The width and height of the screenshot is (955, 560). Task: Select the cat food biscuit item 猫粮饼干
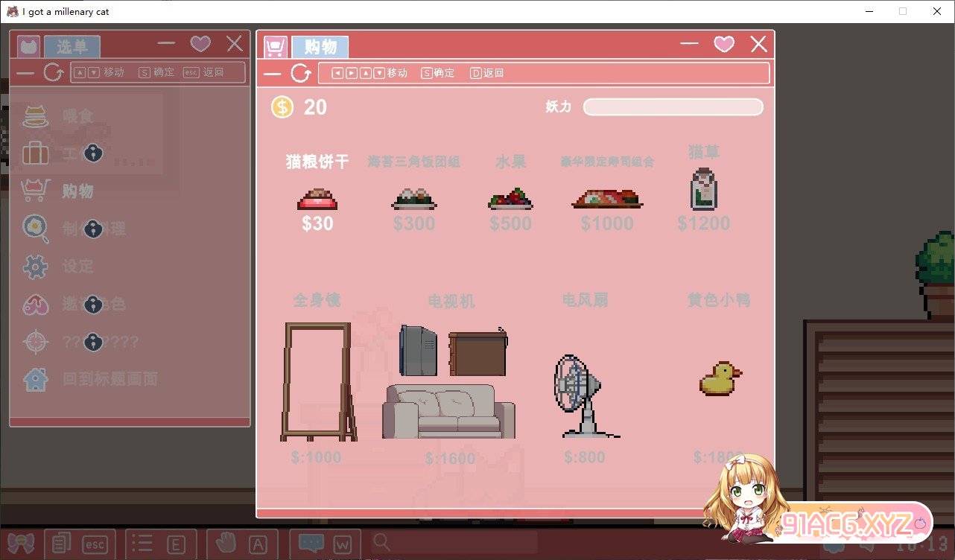[317, 199]
